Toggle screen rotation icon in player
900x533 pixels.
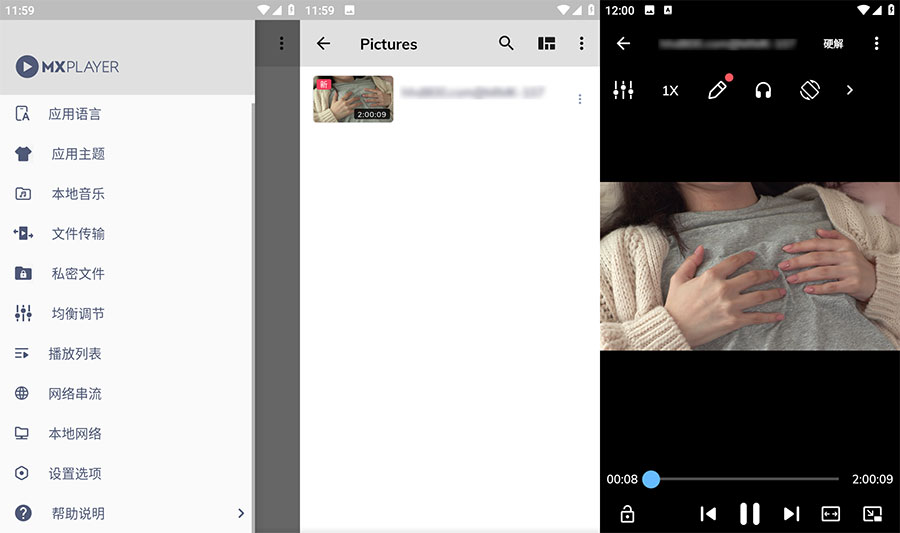coord(810,90)
